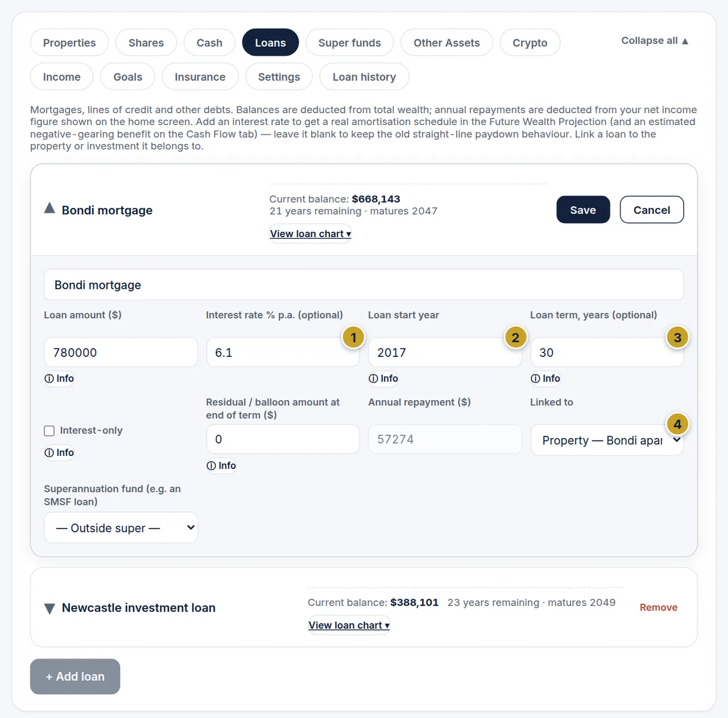Show Info for Residual balloon amount
The height and width of the screenshot is (718, 728).
[221, 466]
